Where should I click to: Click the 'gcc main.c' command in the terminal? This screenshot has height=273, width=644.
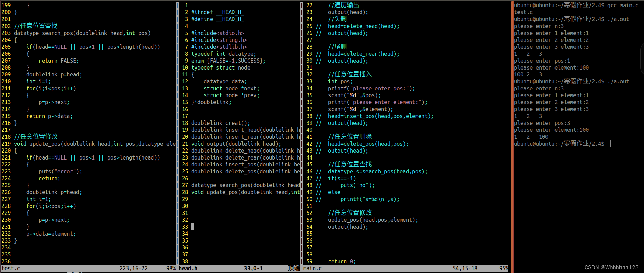tap(623, 5)
